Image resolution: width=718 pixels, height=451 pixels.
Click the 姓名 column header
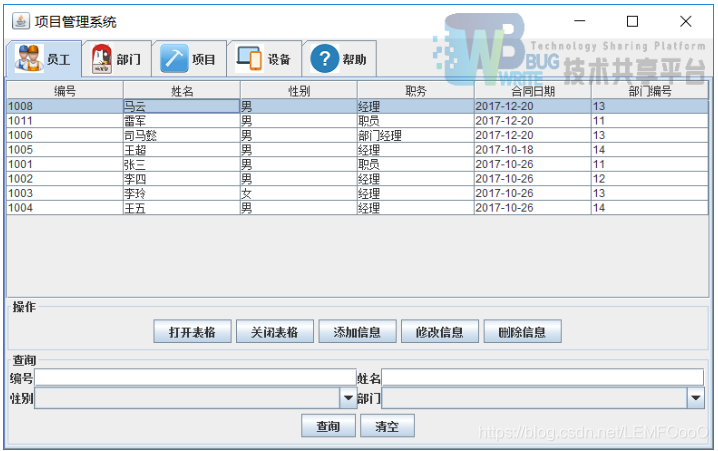coord(182,91)
